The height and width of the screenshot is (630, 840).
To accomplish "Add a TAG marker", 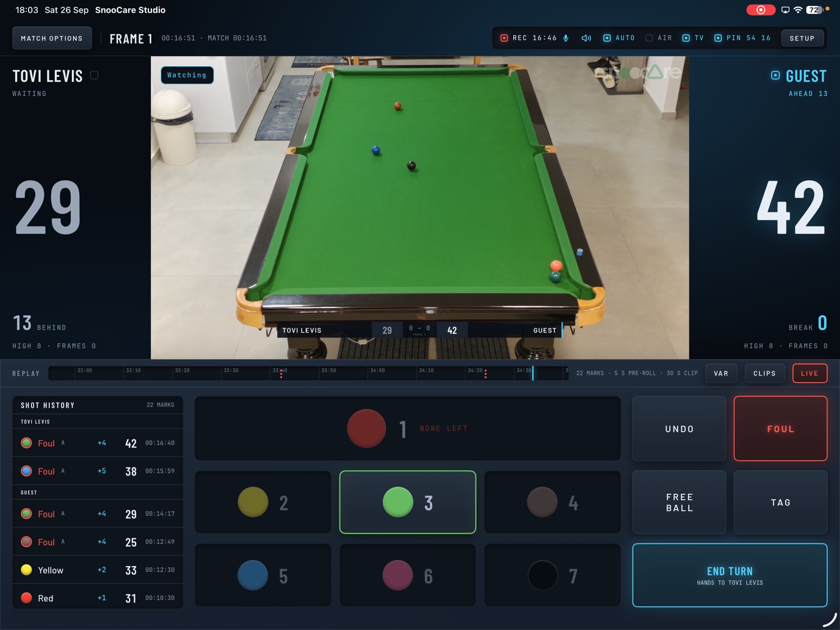I will [780, 502].
